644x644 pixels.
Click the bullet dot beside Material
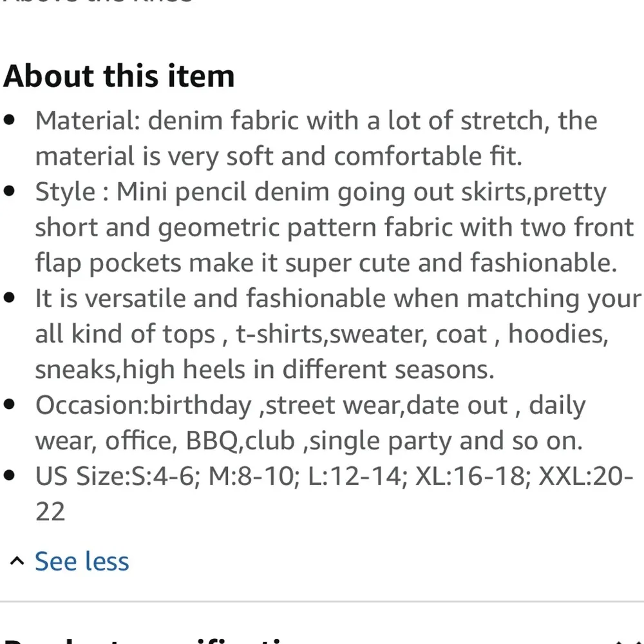point(10,120)
